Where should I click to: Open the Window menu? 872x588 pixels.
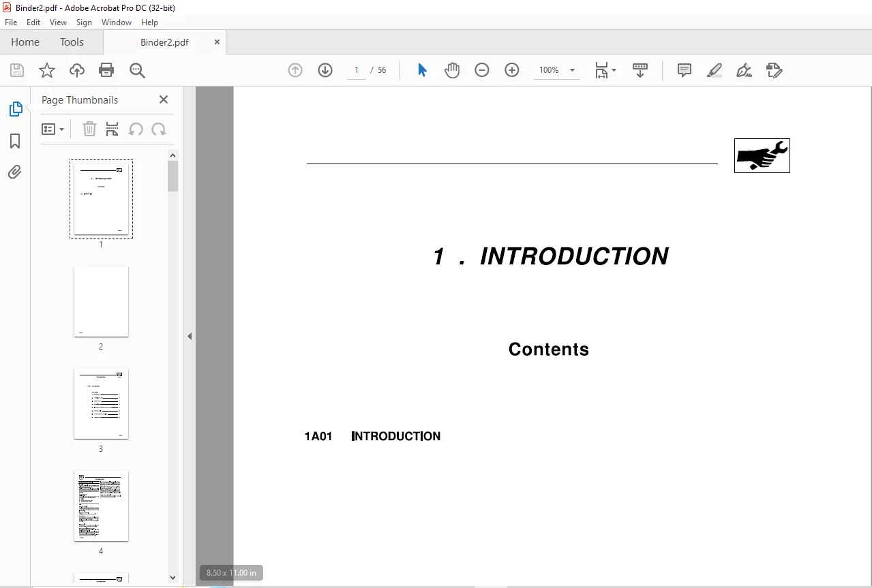pyautogui.click(x=117, y=22)
